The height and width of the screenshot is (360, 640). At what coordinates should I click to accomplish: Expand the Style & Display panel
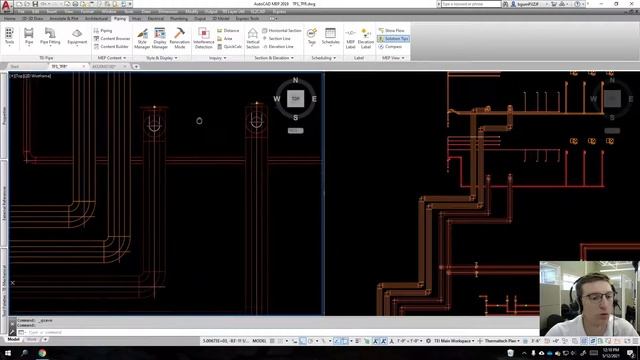(162, 58)
